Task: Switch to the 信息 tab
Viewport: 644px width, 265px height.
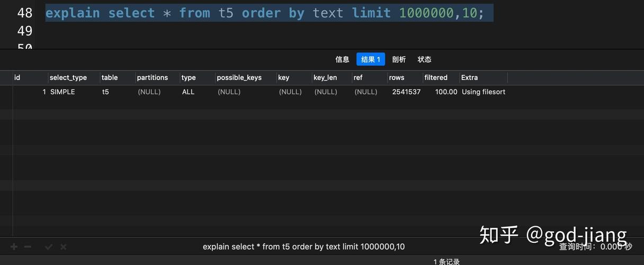Action: (x=342, y=59)
